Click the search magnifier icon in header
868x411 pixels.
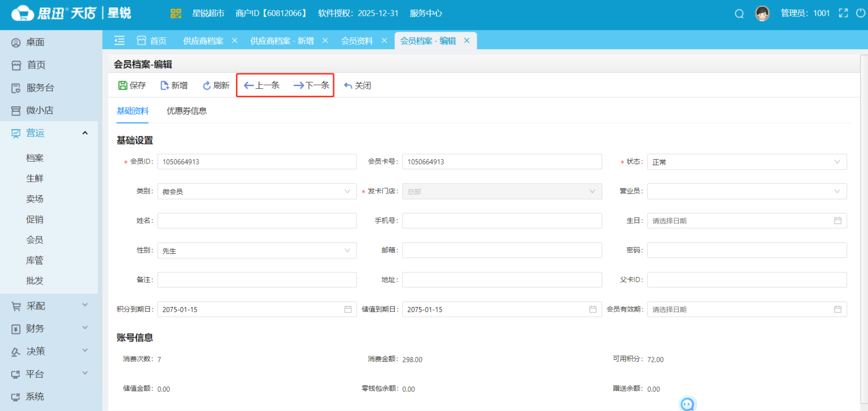[739, 14]
